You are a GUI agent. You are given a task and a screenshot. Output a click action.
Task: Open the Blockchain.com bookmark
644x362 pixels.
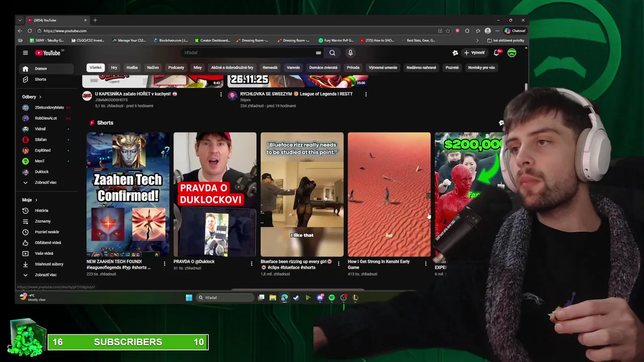pos(171,40)
